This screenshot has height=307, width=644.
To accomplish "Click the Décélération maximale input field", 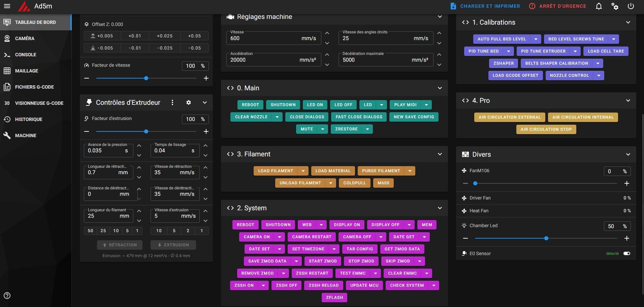I will (x=386, y=60).
